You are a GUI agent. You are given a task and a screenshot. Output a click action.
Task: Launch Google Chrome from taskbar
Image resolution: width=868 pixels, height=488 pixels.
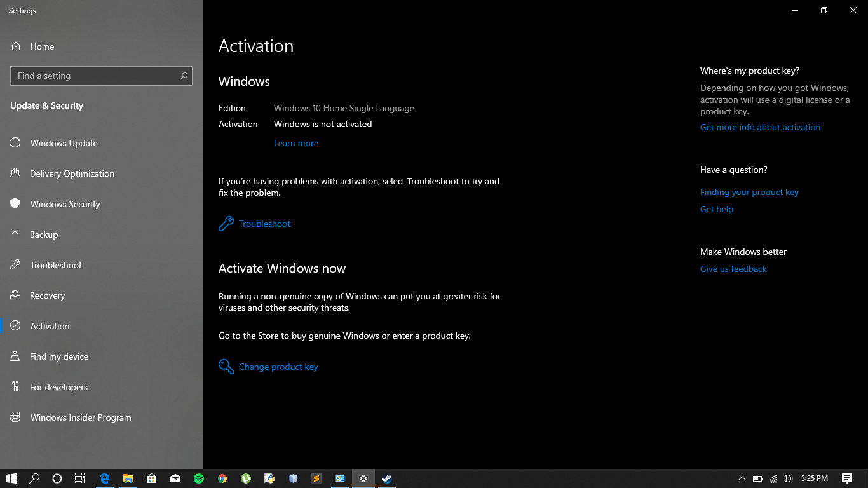(222, 478)
